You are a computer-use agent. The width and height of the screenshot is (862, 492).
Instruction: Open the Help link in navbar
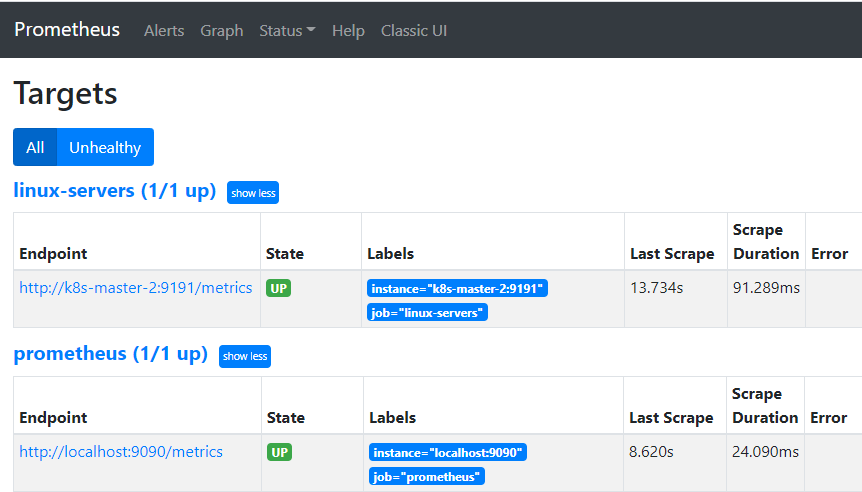(x=348, y=31)
